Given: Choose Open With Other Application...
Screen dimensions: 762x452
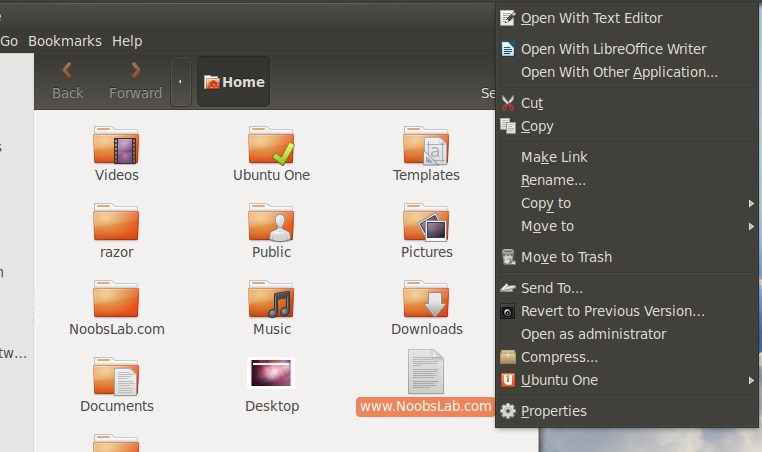Looking at the screenshot, I should (627, 72).
